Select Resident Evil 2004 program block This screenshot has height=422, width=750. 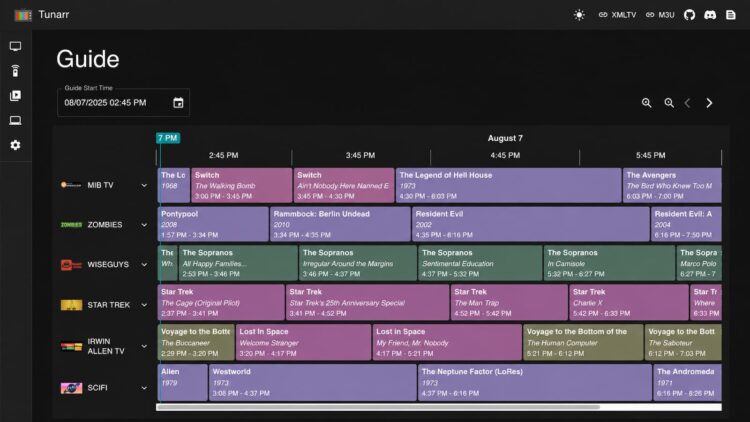[x=686, y=224]
